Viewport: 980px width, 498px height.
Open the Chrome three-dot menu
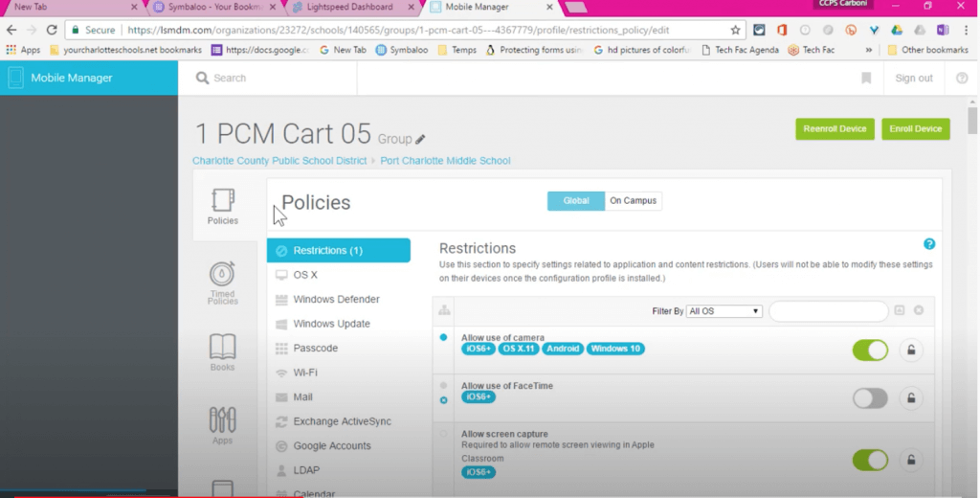967,30
